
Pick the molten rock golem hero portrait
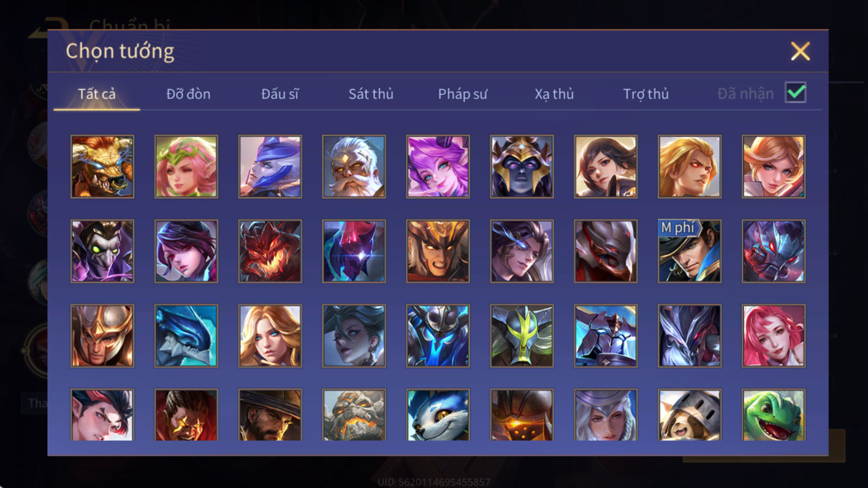click(354, 414)
